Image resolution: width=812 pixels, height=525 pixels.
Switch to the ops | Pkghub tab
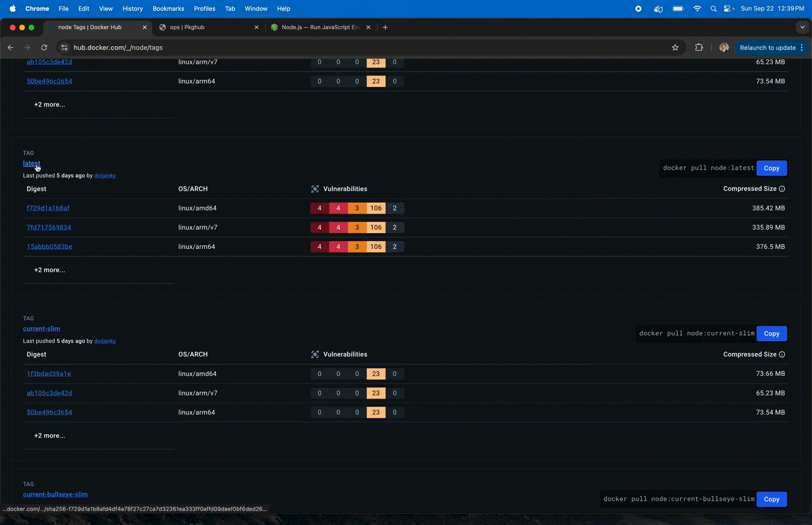click(x=209, y=27)
